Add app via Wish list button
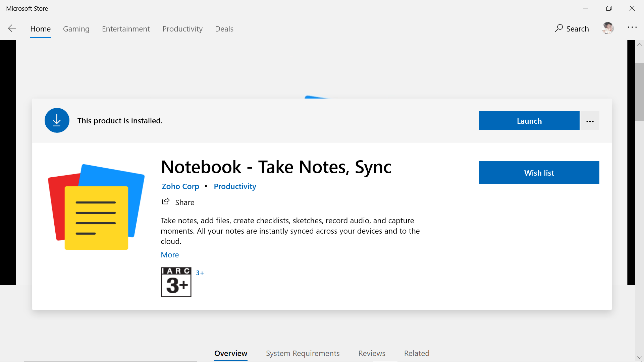This screenshot has width=644, height=362. click(539, 173)
